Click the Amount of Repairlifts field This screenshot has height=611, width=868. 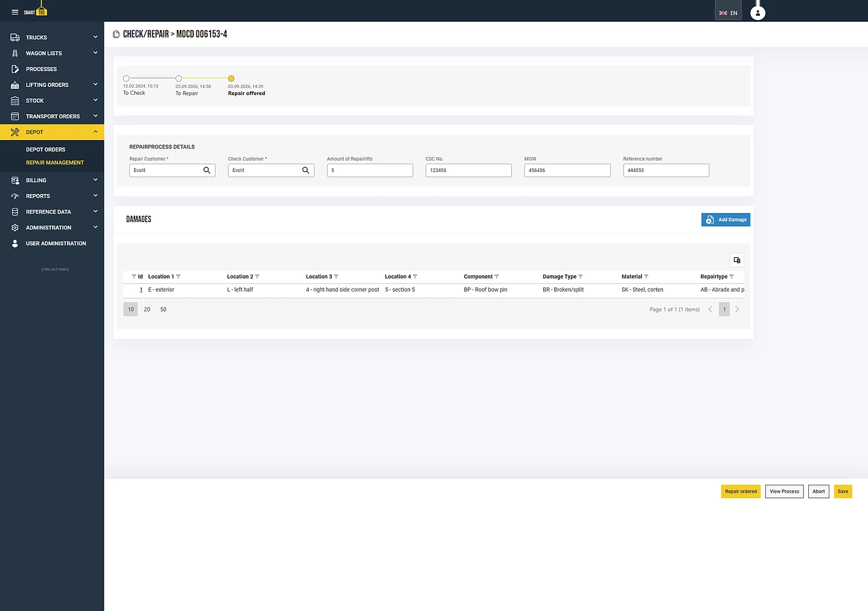coord(370,170)
